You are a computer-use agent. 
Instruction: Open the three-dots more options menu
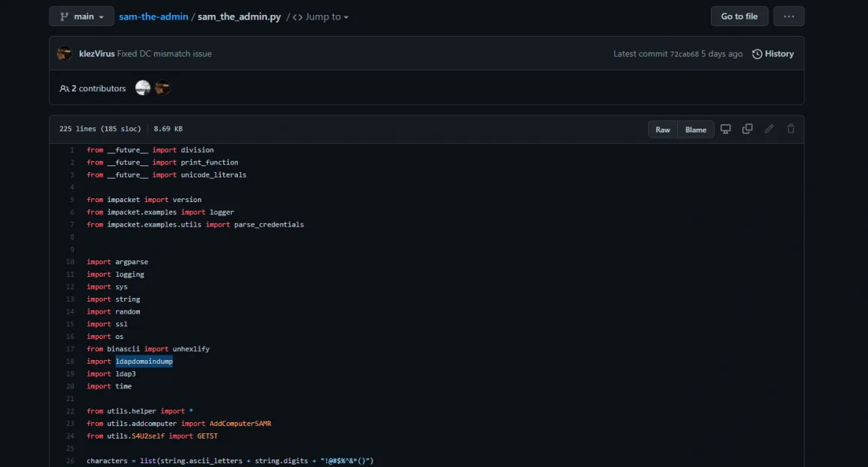[x=789, y=16]
